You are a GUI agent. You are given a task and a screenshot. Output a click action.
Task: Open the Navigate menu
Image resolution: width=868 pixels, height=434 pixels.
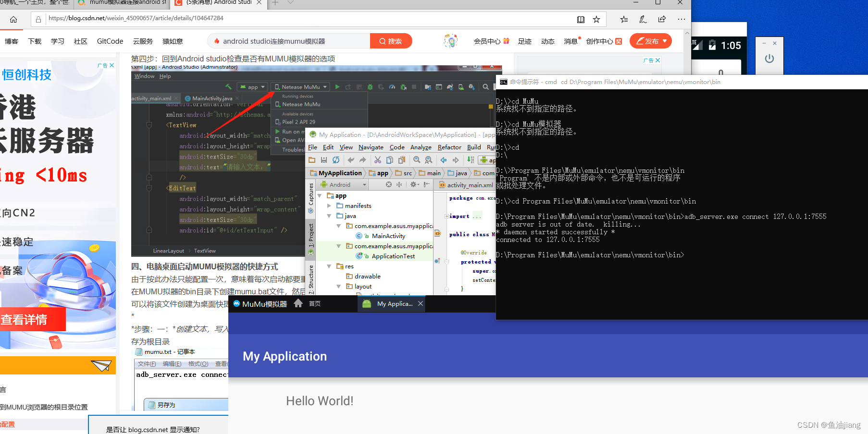[371, 147]
